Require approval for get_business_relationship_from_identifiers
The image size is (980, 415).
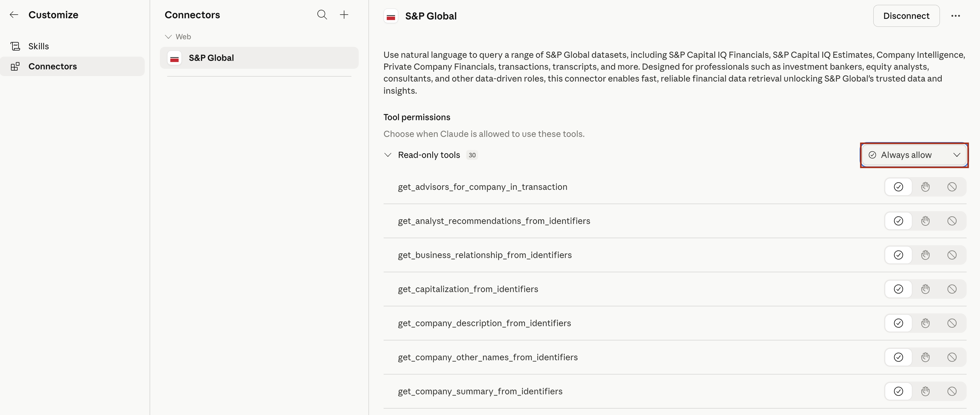coord(925,255)
